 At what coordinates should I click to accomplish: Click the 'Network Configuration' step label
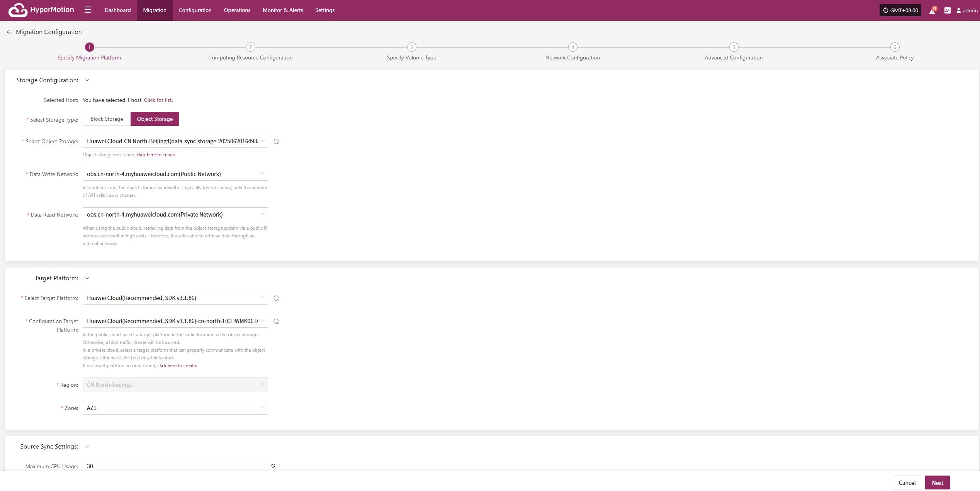(572, 58)
